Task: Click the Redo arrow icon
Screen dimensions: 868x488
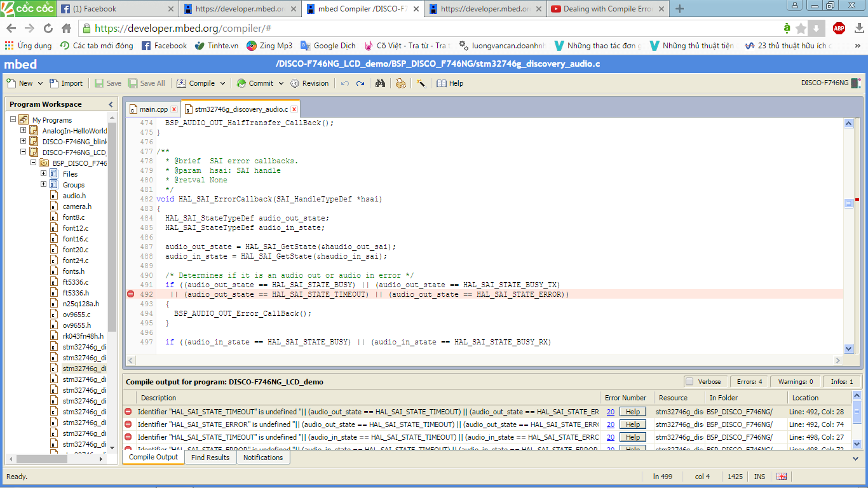Action: [x=360, y=83]
